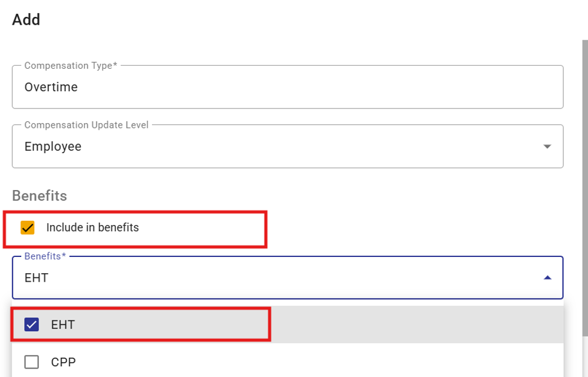Open the Compensation Update Level dropdown
This screenshot has height=377, width=588.
click(287, 147)
